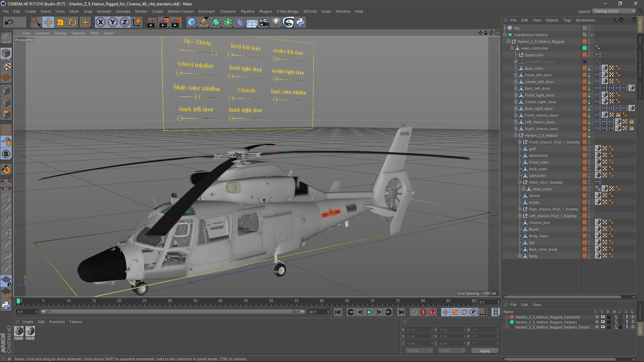
Task: Open the Deformer object icon
Action: [x=240, y=22]
